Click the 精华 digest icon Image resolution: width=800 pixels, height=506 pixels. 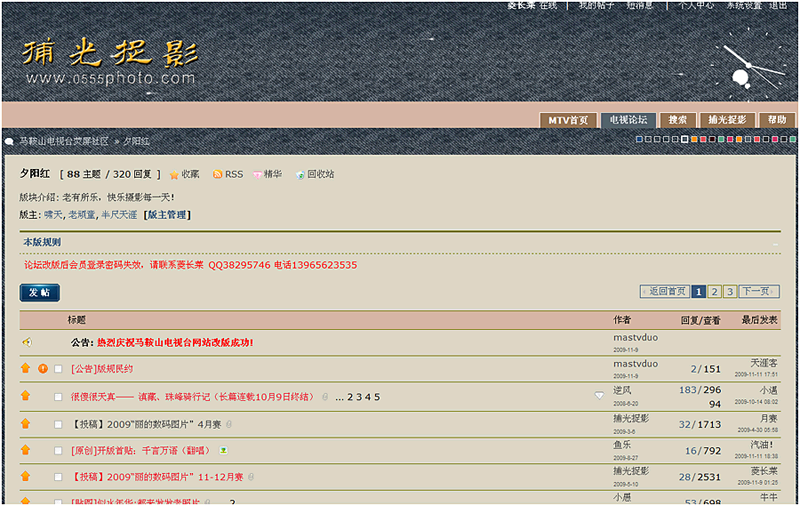(x=257, y=174)
